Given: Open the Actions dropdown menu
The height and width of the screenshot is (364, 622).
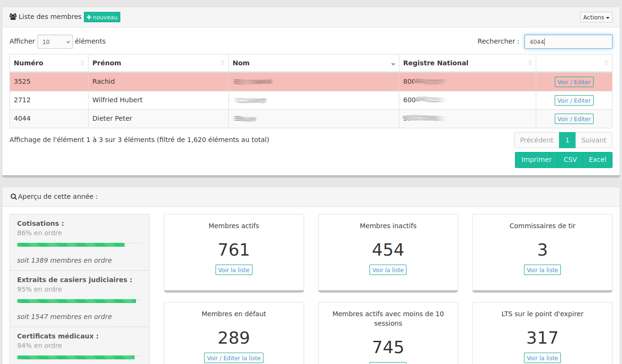Looking at the screenshot, I should click(596, 18).
